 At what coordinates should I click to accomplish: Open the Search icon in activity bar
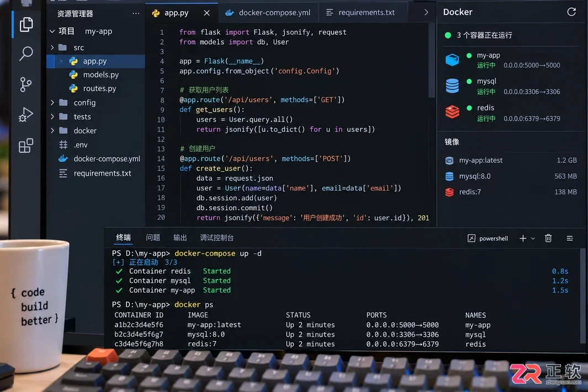26,54
